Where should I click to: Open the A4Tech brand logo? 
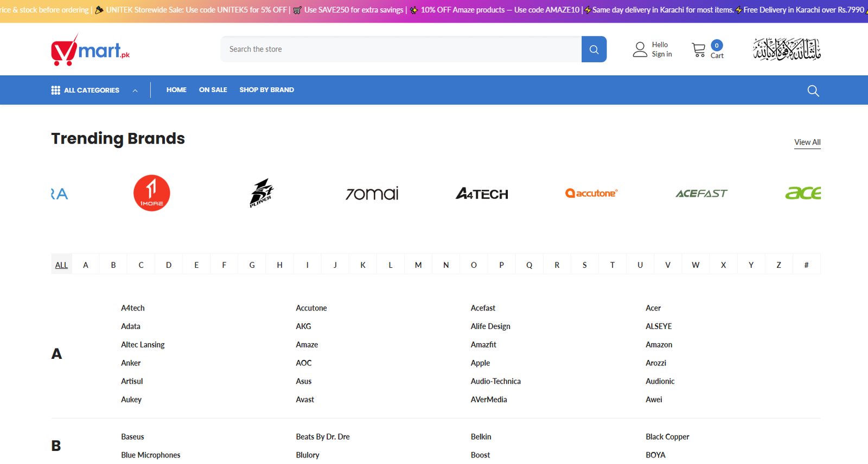(482, 194)
